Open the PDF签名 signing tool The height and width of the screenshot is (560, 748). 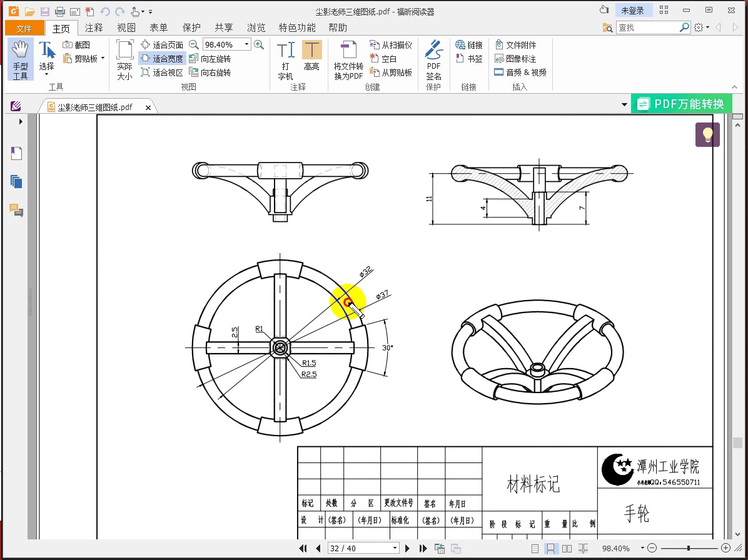point(433,59)
